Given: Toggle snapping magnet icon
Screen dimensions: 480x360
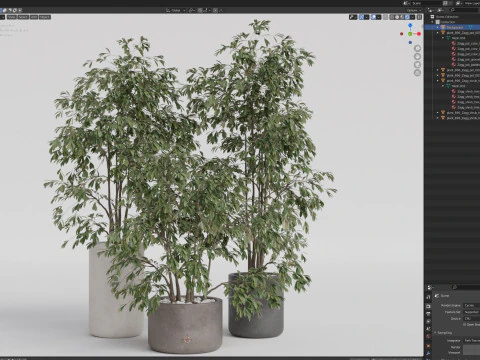Looking at the screenshot, I should coord(200,10).
